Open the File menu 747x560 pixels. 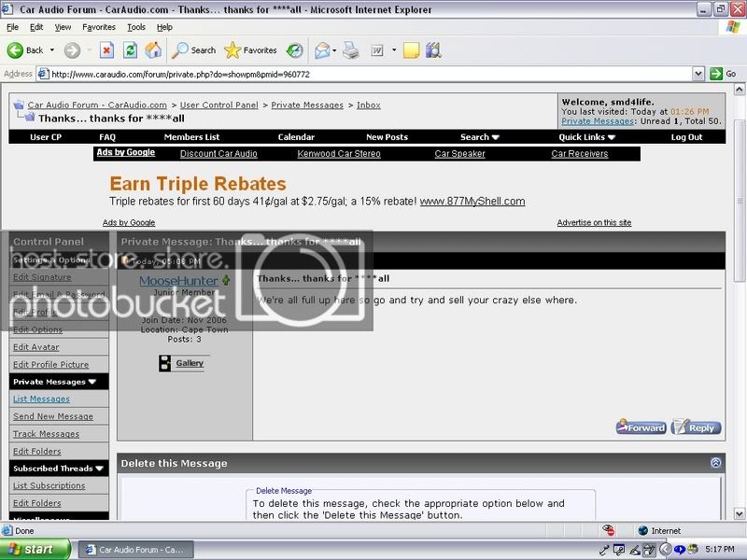12,27
